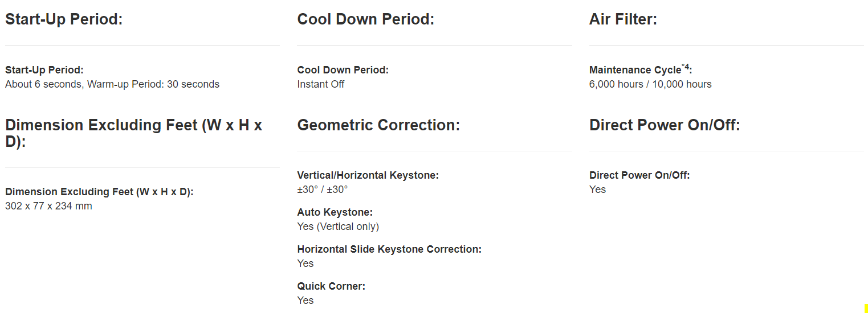Viewport: 868px width, 313px height.
Task: Click the 'Instant Off' value text
Action: [x=321, y=84]
